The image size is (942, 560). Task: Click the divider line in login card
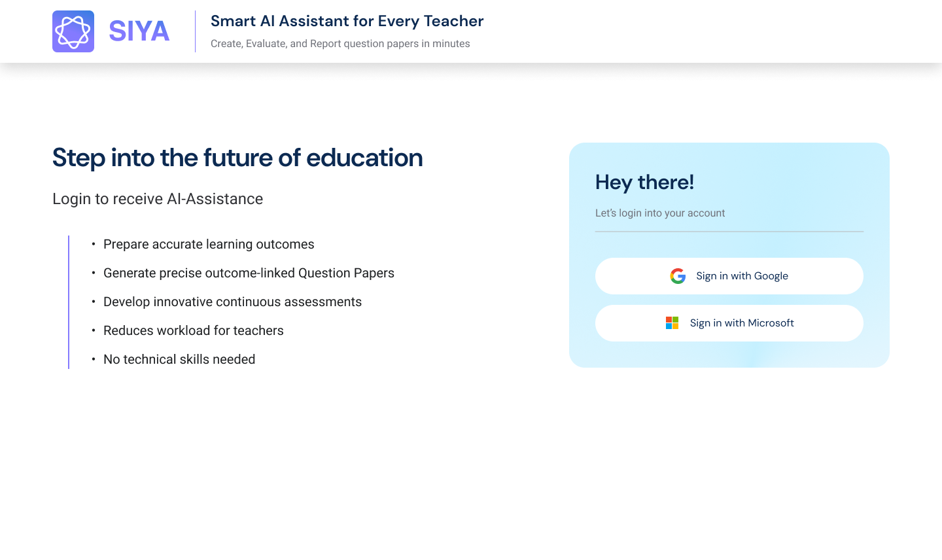[x=729, y=232]
